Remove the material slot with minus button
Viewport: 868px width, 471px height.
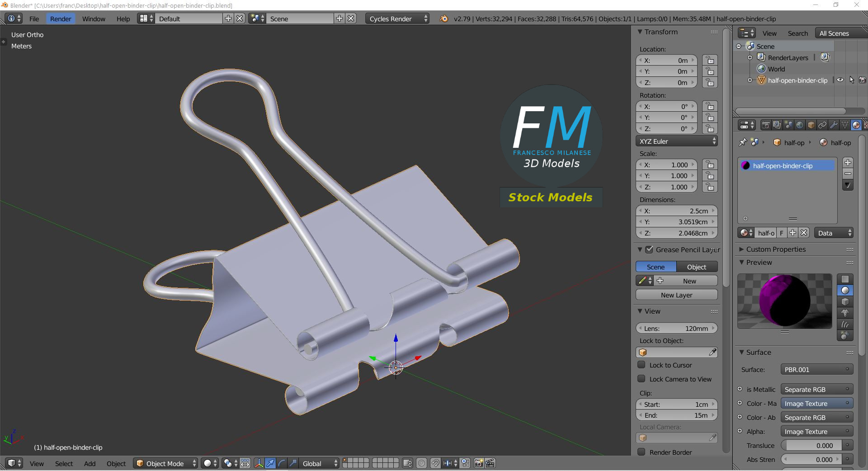tap(848, 174)
